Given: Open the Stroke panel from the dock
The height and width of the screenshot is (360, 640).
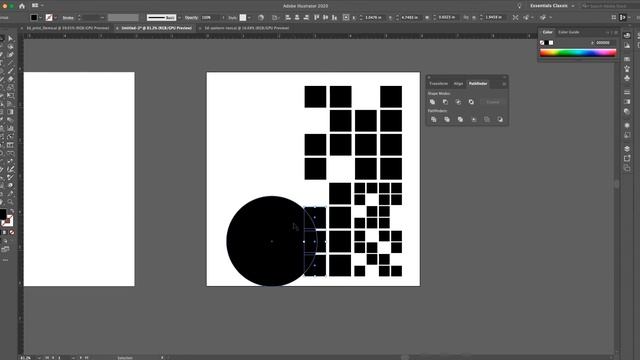Looking at the screenshot, I should [627, 92].
